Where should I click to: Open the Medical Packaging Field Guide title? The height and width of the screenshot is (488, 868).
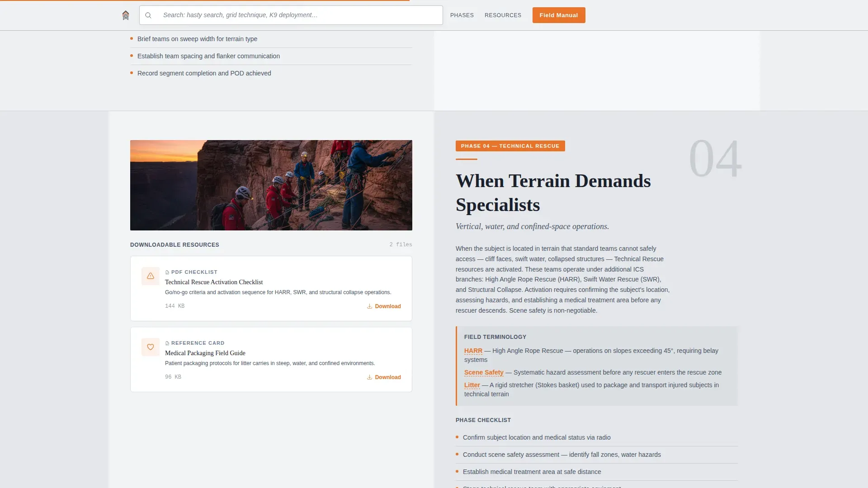[205, 353]
